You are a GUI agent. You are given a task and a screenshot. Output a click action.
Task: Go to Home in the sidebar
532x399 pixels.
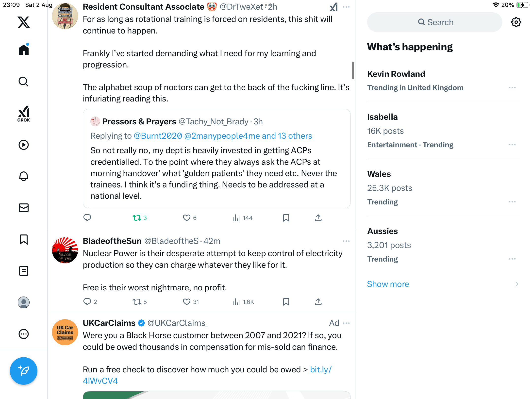[x=24, y=50]
